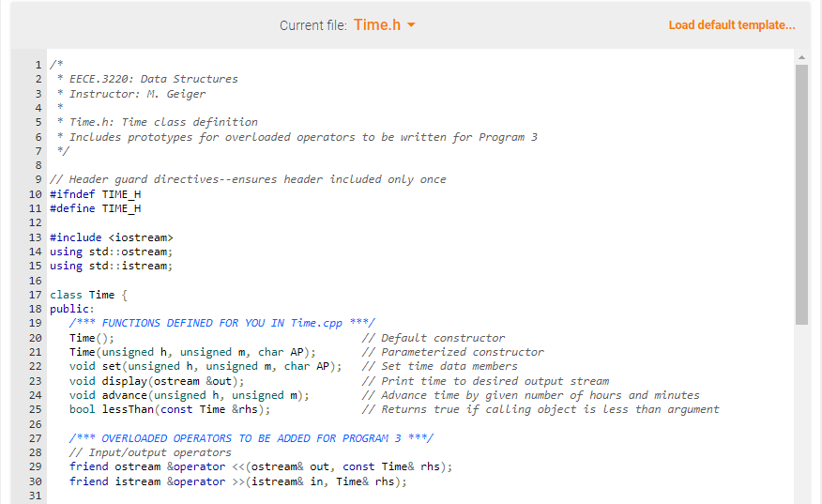The image size is (822, 504).
Task: Click the '// Input/output operators' comment
Action: (150, 452)
